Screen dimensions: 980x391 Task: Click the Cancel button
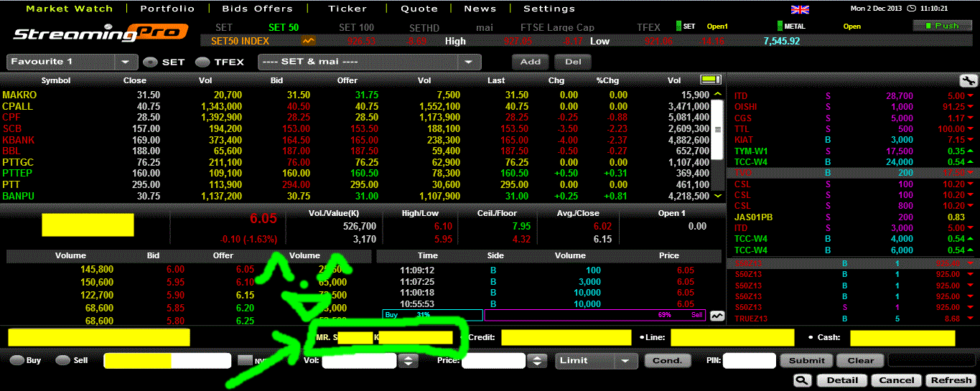click(897, 380)
